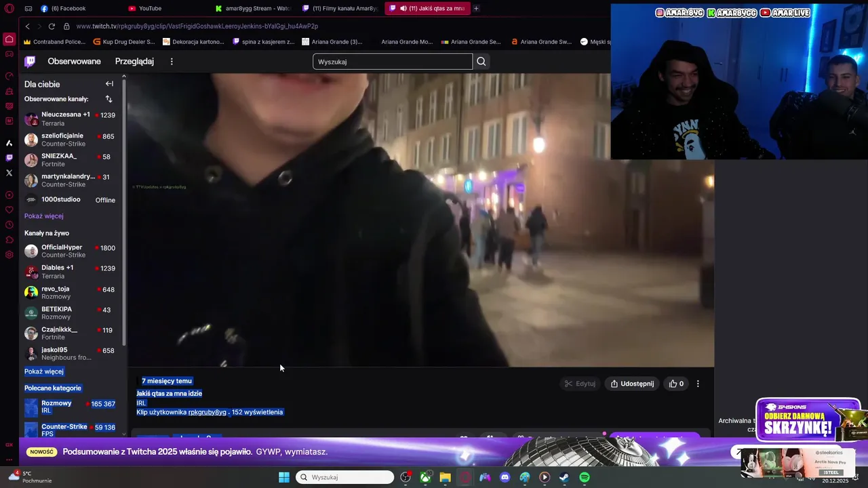Open a new browser tab
The height and width of the screenshot is (488, 868).
click(x=476, y=8)
